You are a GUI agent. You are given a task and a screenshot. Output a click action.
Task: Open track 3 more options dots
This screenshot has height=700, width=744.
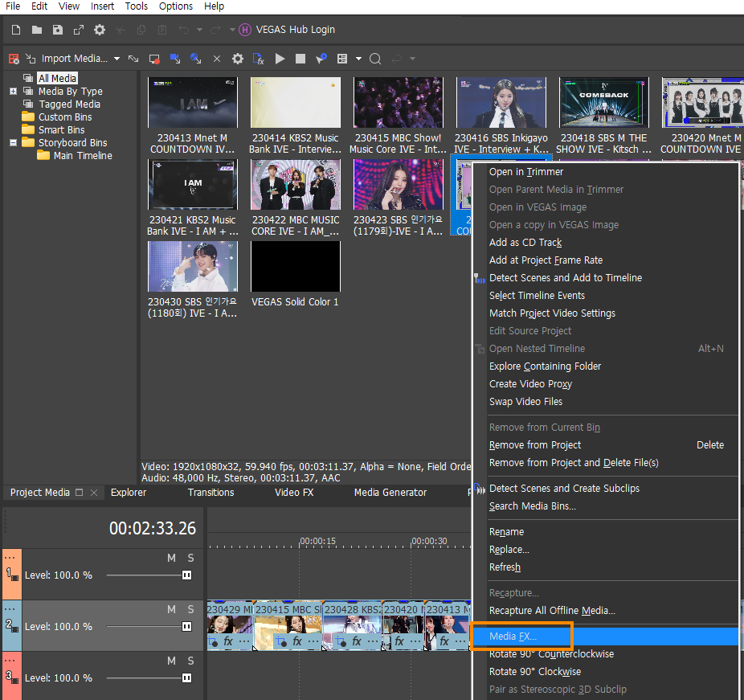point(10,660)
